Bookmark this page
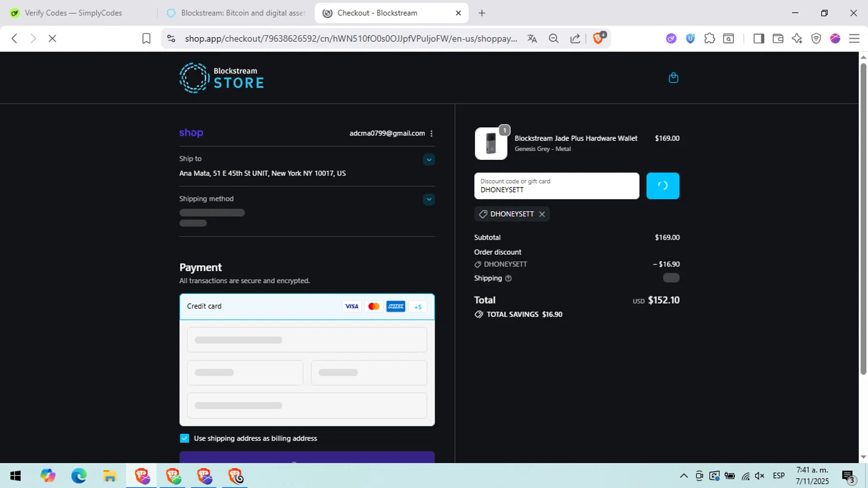 click(146, 38)
